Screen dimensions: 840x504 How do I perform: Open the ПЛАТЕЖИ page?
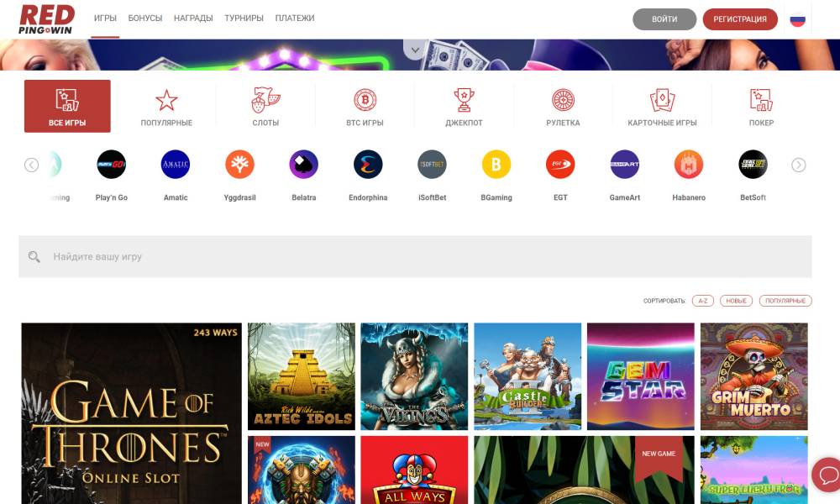tap(295, 18)
